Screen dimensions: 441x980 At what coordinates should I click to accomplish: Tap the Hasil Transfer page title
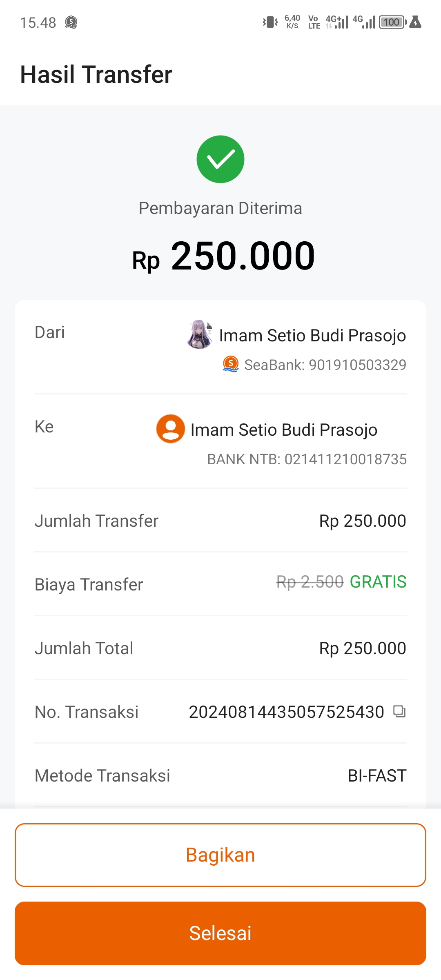[x=96, y=74]
